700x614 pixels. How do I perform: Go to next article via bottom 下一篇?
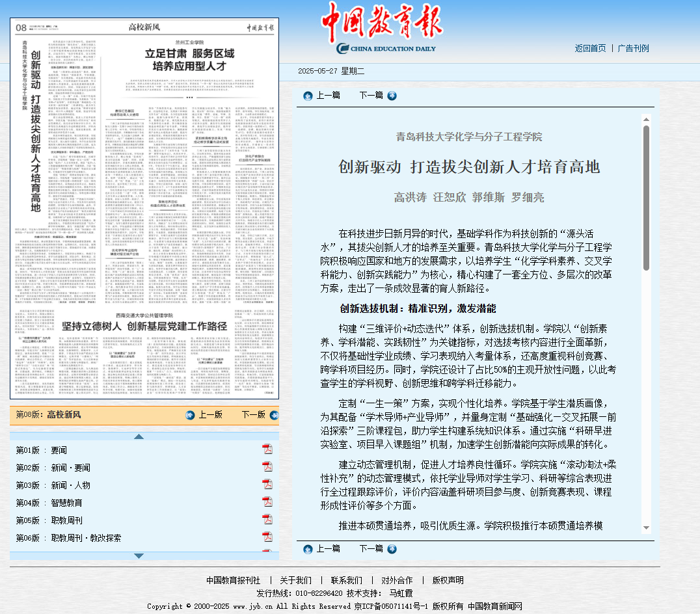[x=371, y=549]
